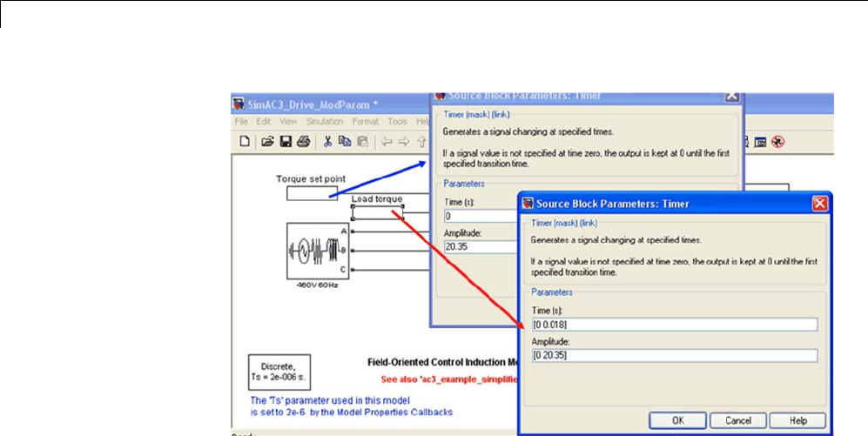This screenshot has width=868, height=436.
Task: Select the Load torque block
Action: click(x=378, y=212)
